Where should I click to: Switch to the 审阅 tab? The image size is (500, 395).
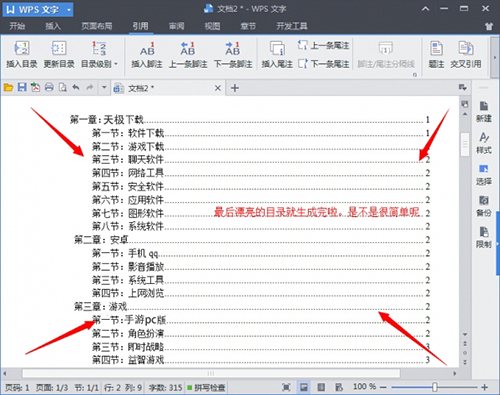pyautogui.click(x=176, y=26)
